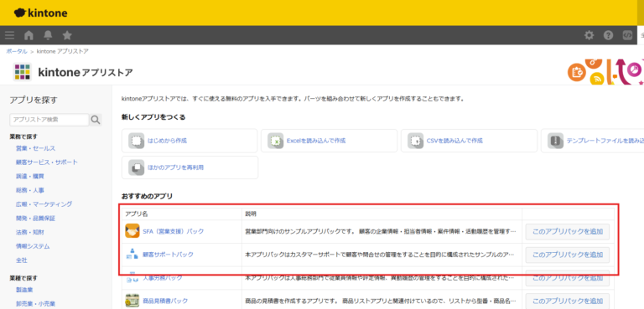This screenshot has width=644, height=309.
Task: Open 顧客サポートパック link
Action: [x=168, y=255]
